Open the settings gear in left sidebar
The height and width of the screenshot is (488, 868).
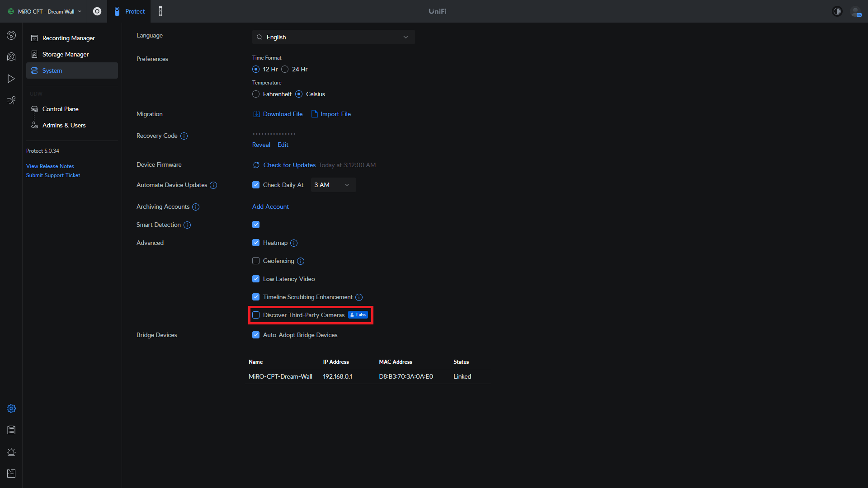(x=11, y=408)
